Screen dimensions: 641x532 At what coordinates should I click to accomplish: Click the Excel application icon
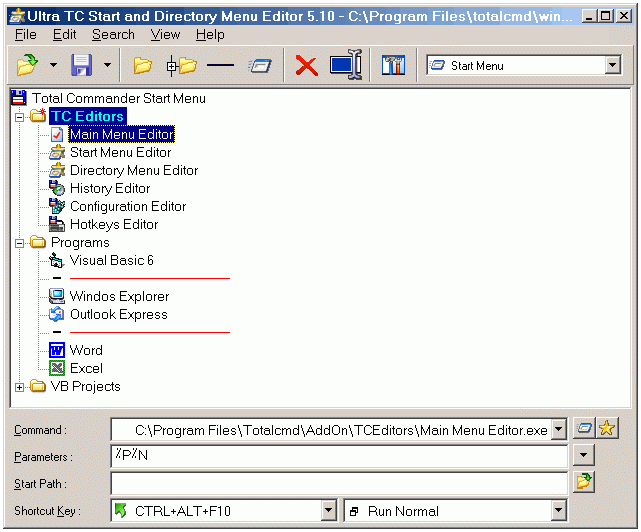[57, 368]
